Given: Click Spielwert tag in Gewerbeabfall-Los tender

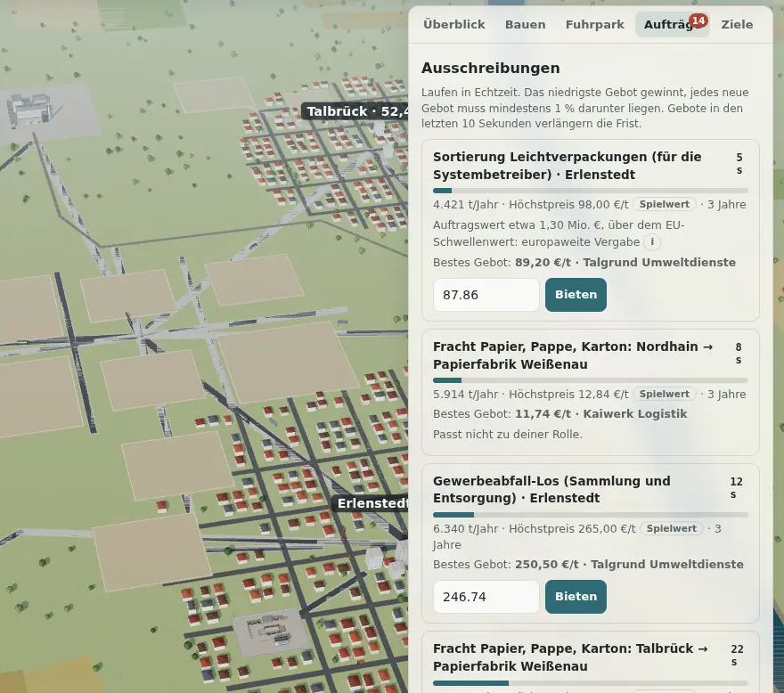Looking at the screenshot, I should [x=671, y=528].
